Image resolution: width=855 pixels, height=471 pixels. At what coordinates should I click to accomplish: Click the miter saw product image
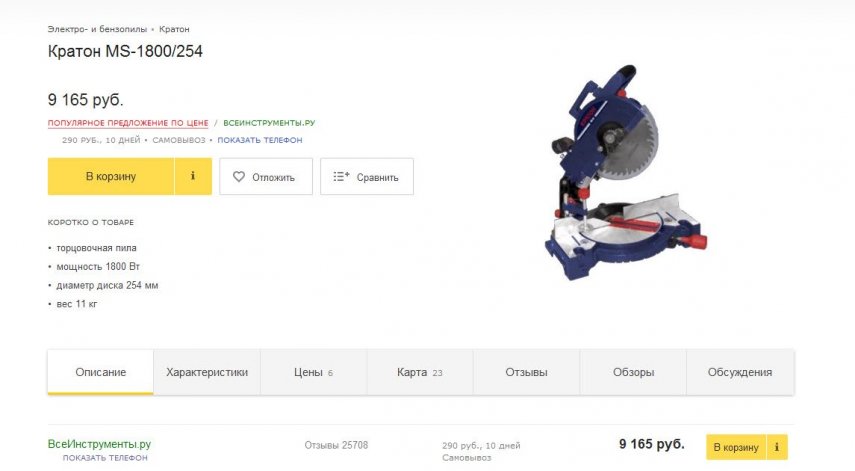tap(625, 173)
